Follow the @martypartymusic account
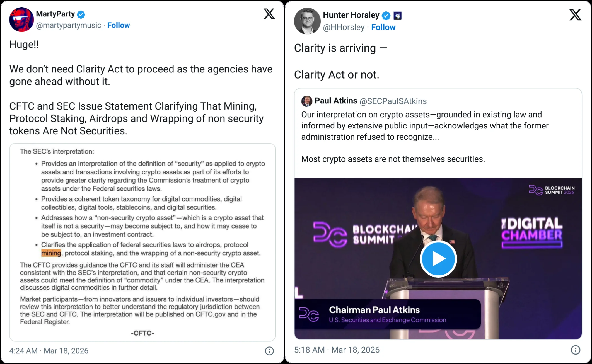 point(119,25)
